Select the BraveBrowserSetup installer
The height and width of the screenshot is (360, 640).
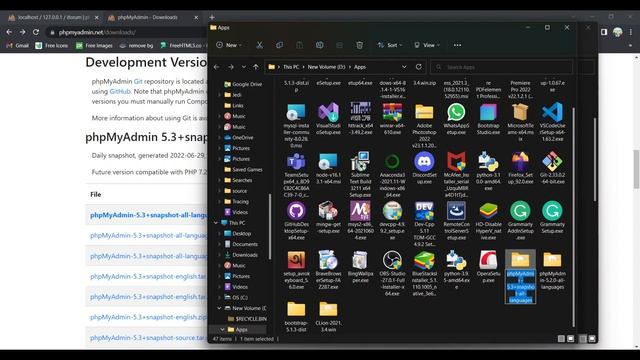[328, 270]
